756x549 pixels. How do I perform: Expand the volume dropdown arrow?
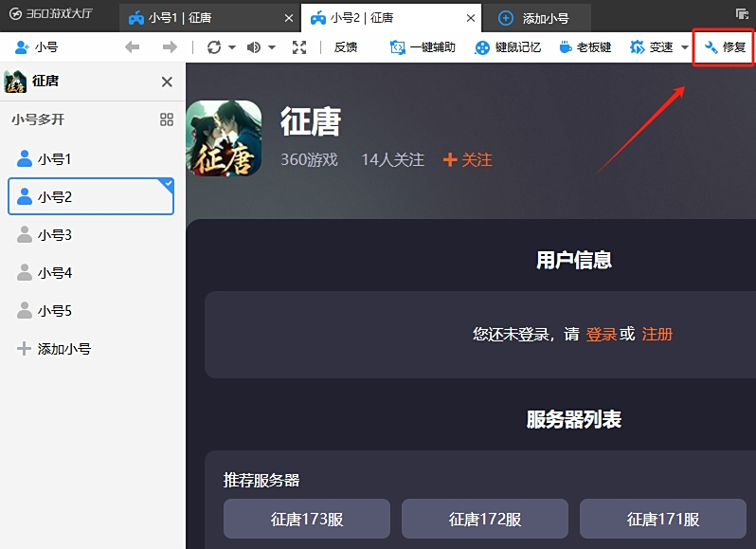click(x=272, y=47)
